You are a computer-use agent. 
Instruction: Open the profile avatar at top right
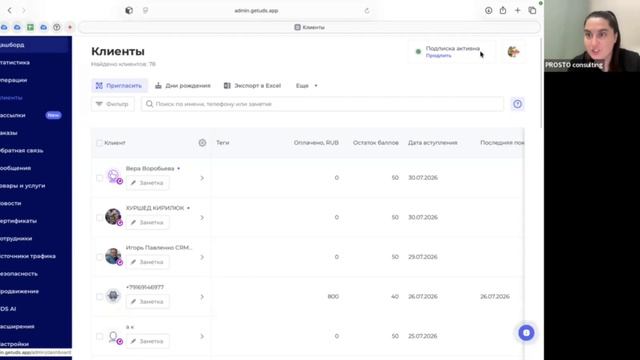pos(513,52)
